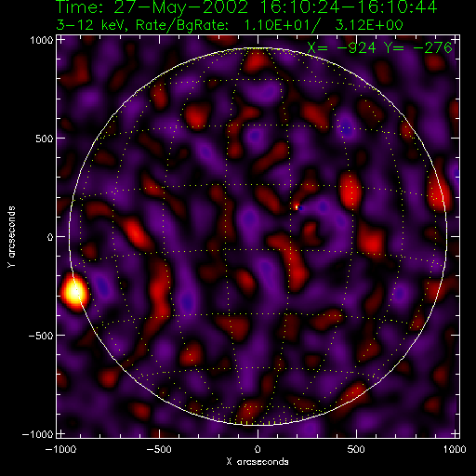Click the 0 tick label on the X axis
Image resolution: width=476 pixels, height=476 pixels.
258,449
